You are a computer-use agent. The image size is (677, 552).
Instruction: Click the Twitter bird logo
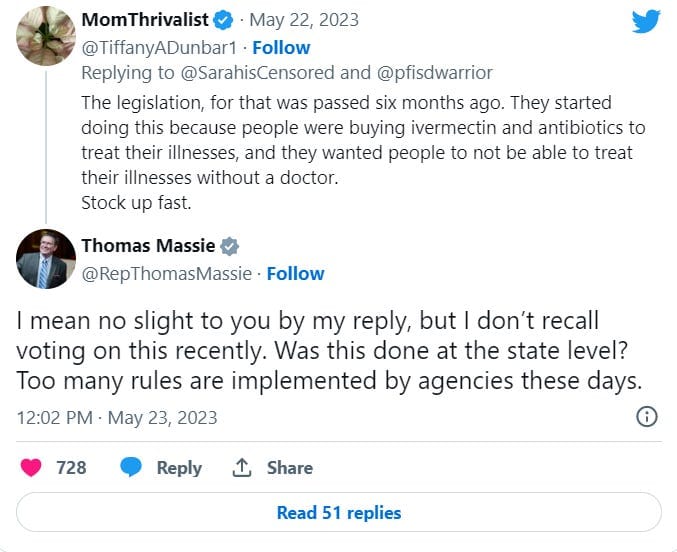pyautogui.click(x=646, y=21)
